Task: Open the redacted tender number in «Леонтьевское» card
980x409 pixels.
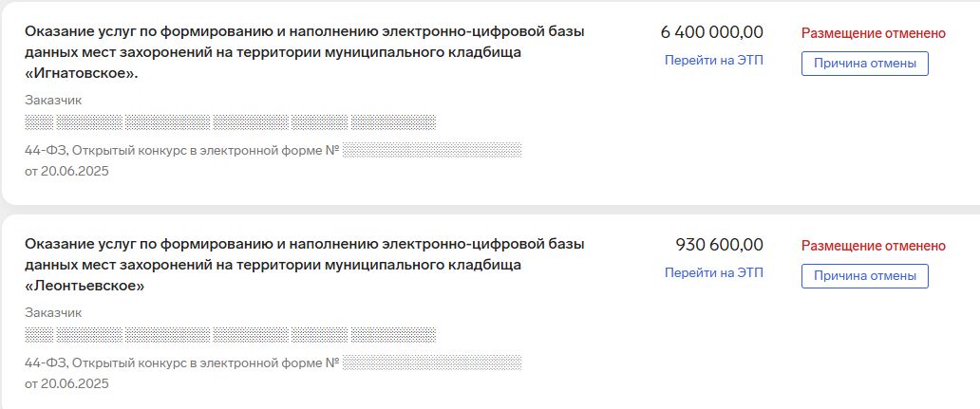Action: coord(432,363)
